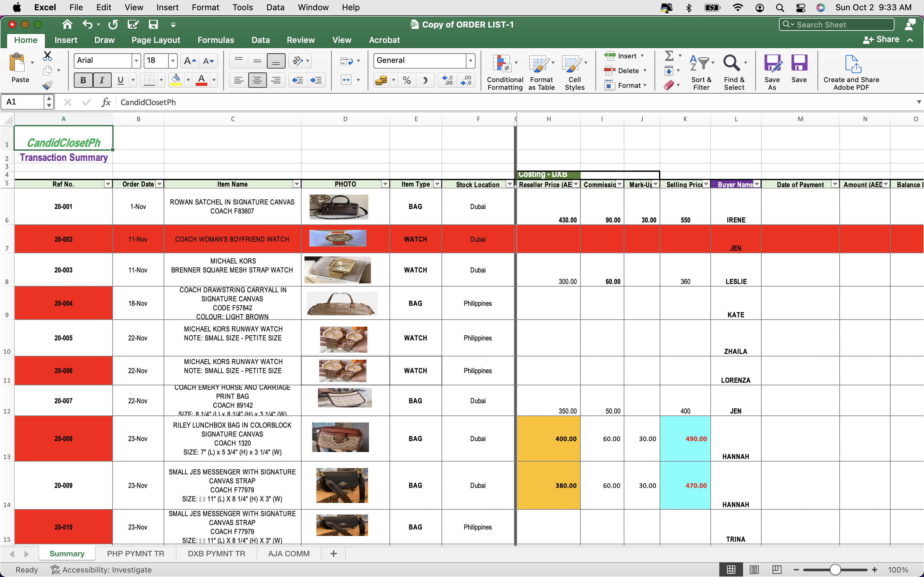Click the Share button
Viewport: 924px width, 577px height.
click(x=881, y=40)
